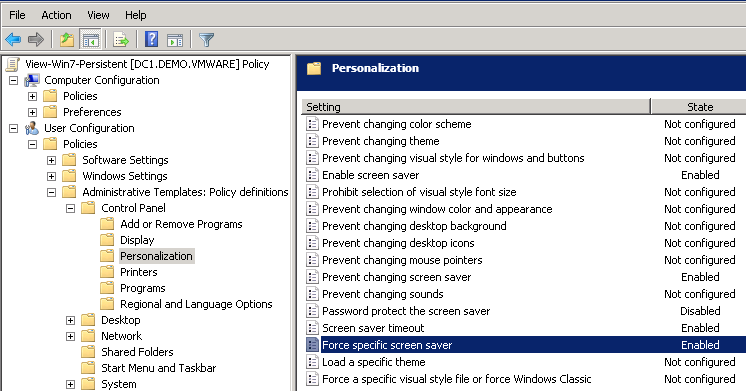Screen dimensions: 746x391
Task: Click the Start Menu and Taskbar folder icon
Action: [88, 368]
